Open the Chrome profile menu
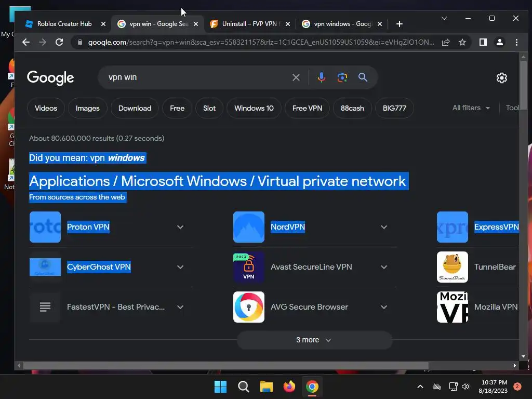532x399 pixels. [500, 43]
